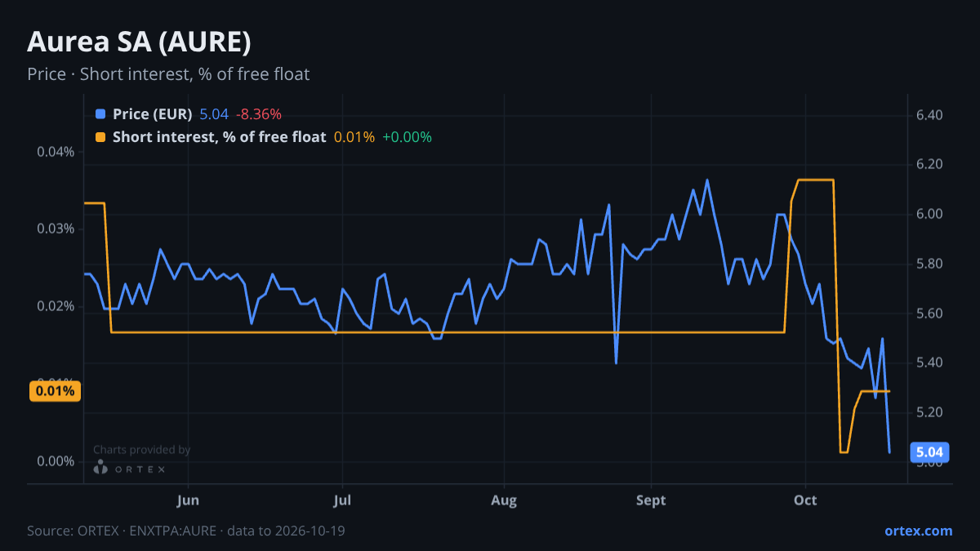Click the 5.20 right axis label
The width and height of the screenshot is (980, 551).
tap(929, 412)
